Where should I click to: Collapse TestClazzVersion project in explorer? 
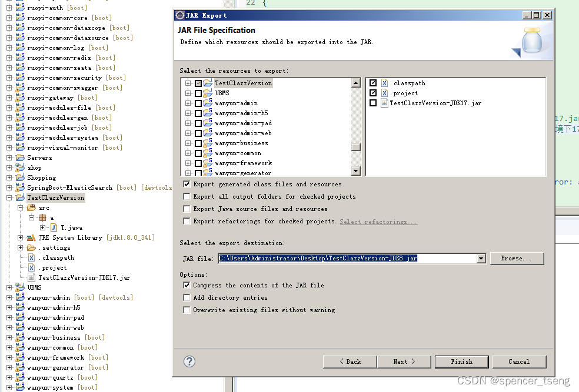coord(9,197)
